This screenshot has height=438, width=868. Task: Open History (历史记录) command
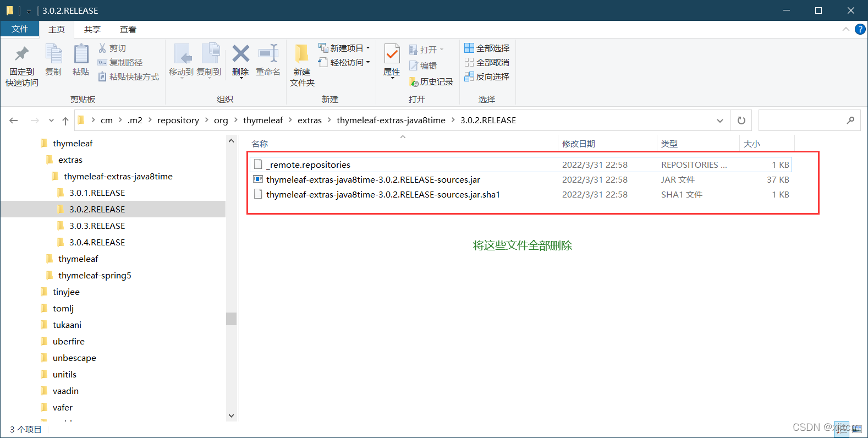point(431,82)
